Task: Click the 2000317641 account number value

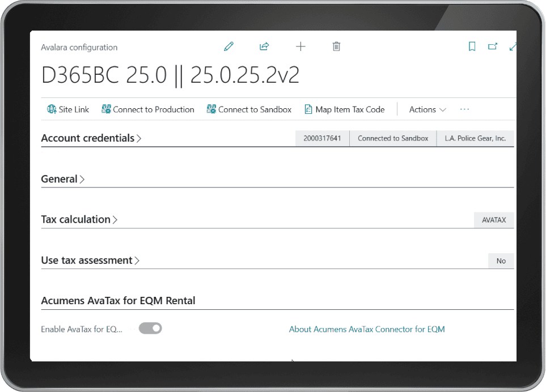Action: coord(322,138)
